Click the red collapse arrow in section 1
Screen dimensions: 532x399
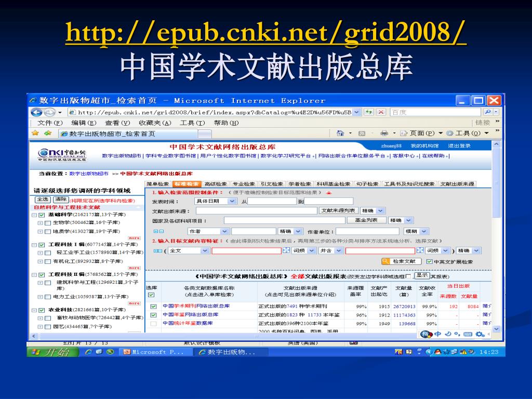[328, 193]
